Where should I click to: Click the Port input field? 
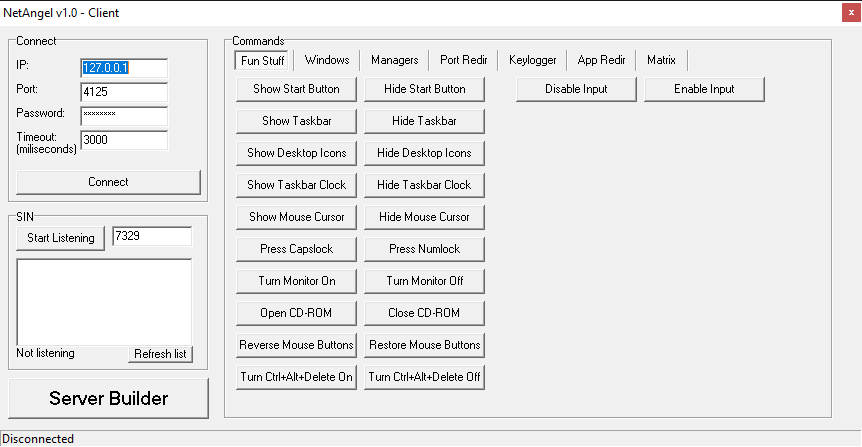pyautogui.click(x=123, y=92)
